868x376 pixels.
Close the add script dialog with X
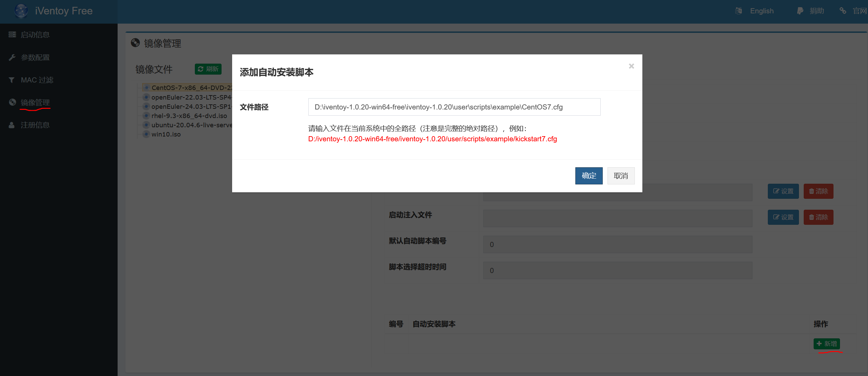(x=631, y=66)
